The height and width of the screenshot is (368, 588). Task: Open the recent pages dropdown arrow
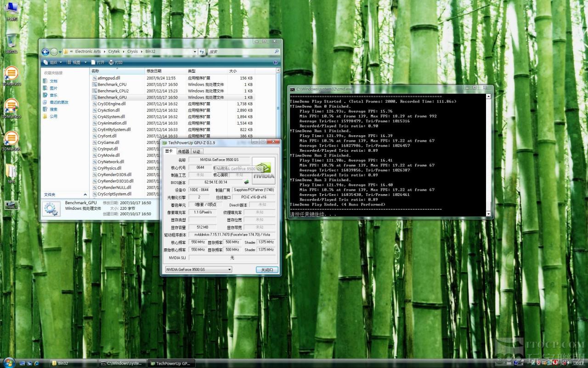61,52
